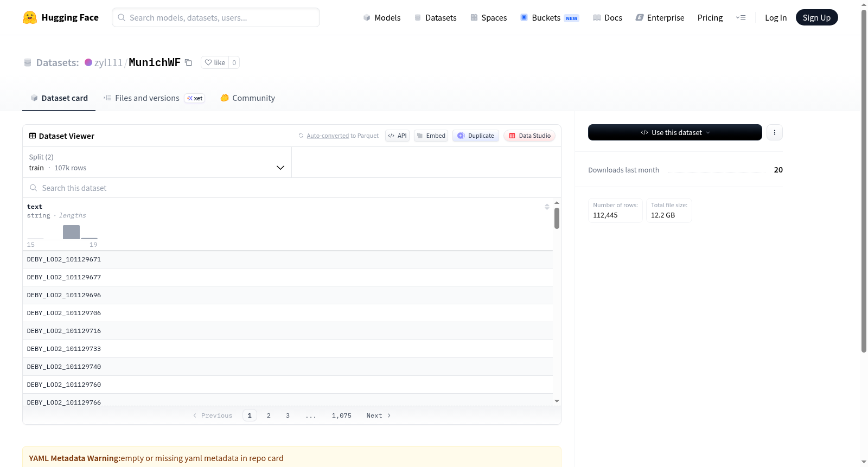Open the Enterprise page
868x467 pixels.
[x=660, y=17]
